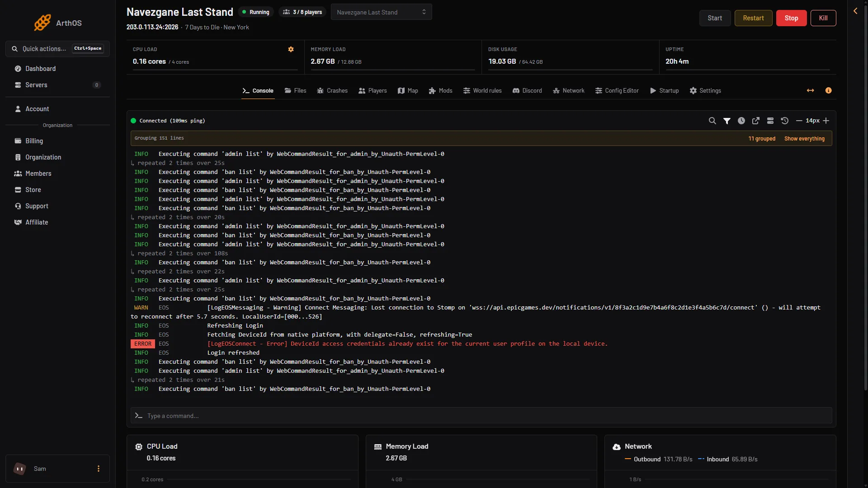Open server Settings tab
The image size is (868, 488).
pyautogui.click(x=705, y=91)
